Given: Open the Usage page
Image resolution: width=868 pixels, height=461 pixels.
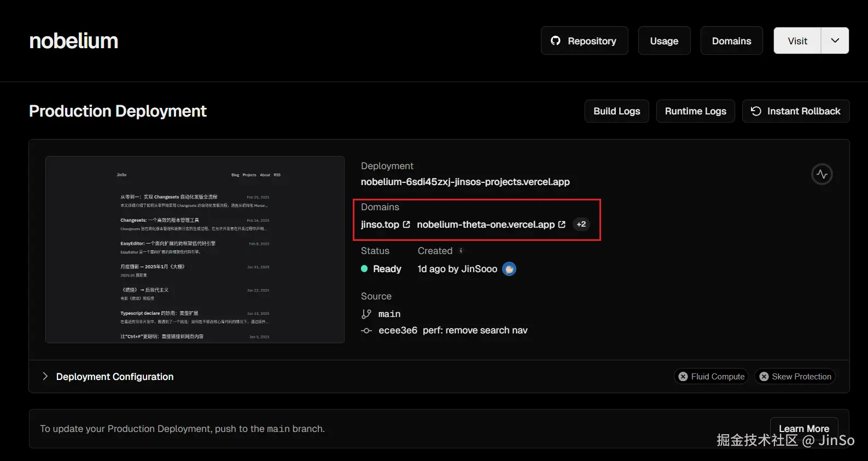Looking at the screenshot, I should [664, 41].
